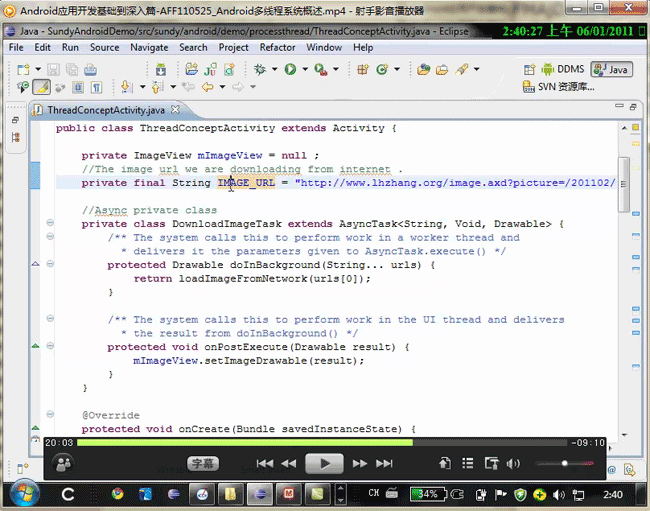Image resolution: width=650 pixels, height=511 pixels.
Task: Open the Window menu
Action: point(324,48)
